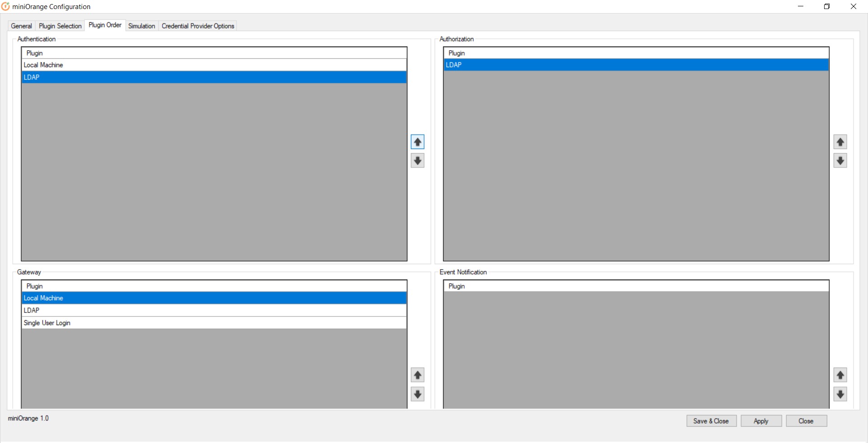Switch to Plugin Selection tab
Viewport: 868px width, 443px height.
point(60,26)
